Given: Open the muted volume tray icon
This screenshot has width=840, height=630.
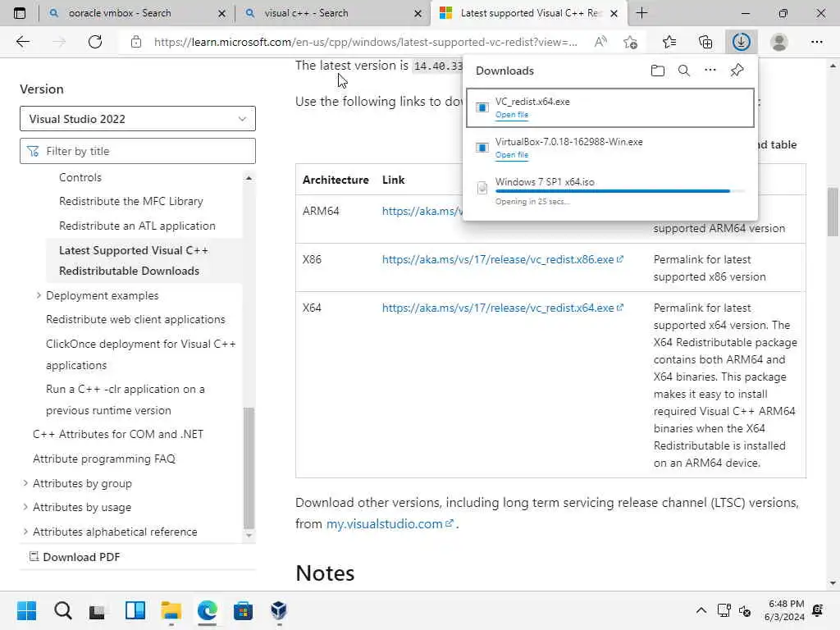Looking at the screenshot, I should click(745, 610).
